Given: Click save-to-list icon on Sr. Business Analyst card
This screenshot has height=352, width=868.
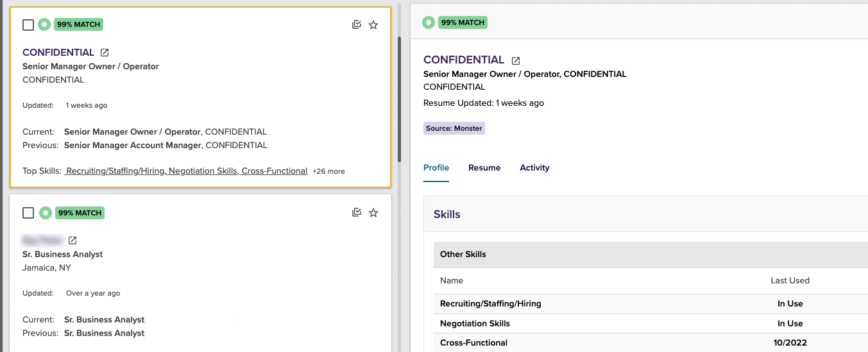Looking at the screenshot, I should (x=357, y=213).
